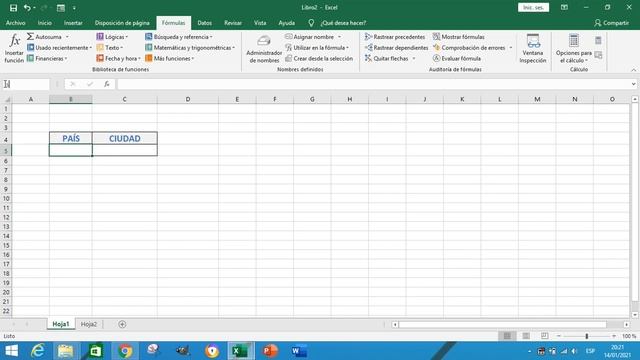Add a new sheet
Viewport: 640px width, 360px height.
point(122,324)
